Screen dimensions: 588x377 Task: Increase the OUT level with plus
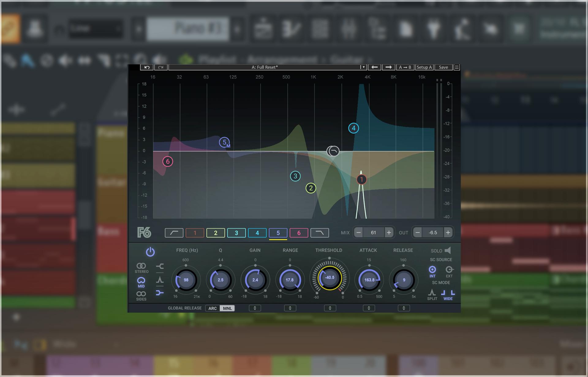448,233
